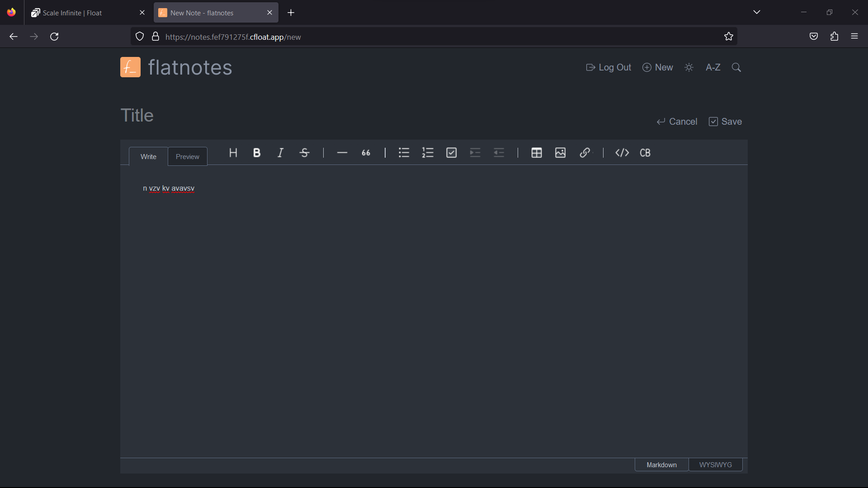The height and width of the screenshot is (488, 868).
Task: Open the Firefox application menu
Action: point(854,37)
